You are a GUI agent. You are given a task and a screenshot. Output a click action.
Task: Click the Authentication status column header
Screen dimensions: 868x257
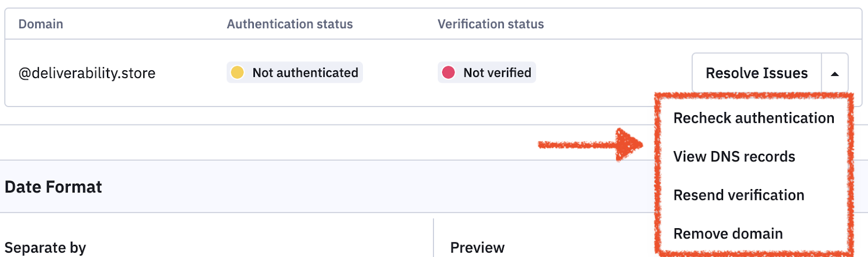coord(290,24)
